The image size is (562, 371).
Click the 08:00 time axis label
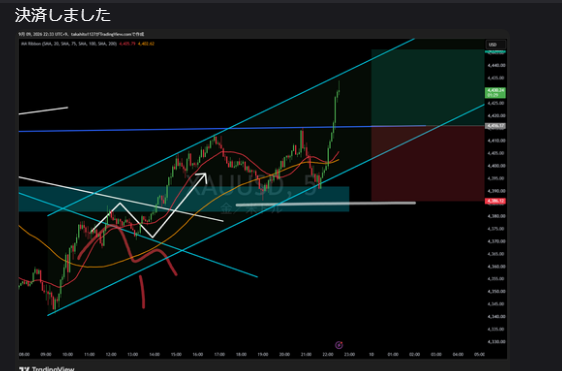tap(24, 355)
